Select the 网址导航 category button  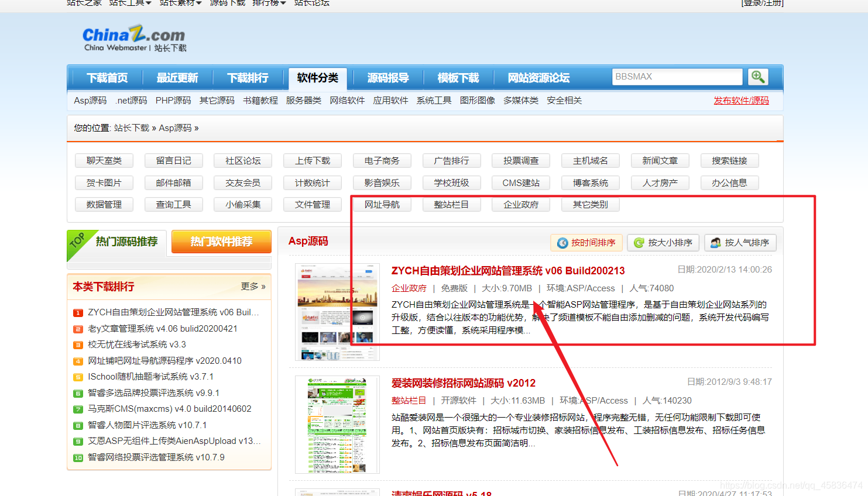[x=382, y=205]
